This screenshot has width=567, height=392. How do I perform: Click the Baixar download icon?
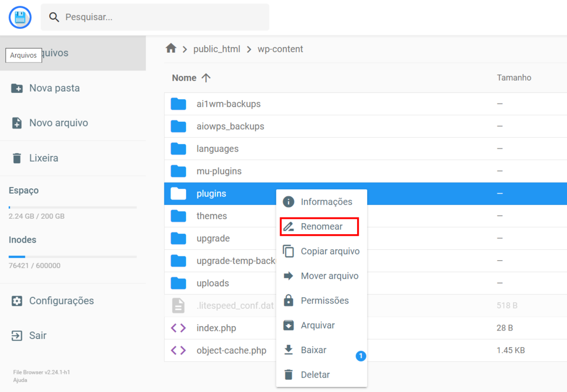point(288,350)
